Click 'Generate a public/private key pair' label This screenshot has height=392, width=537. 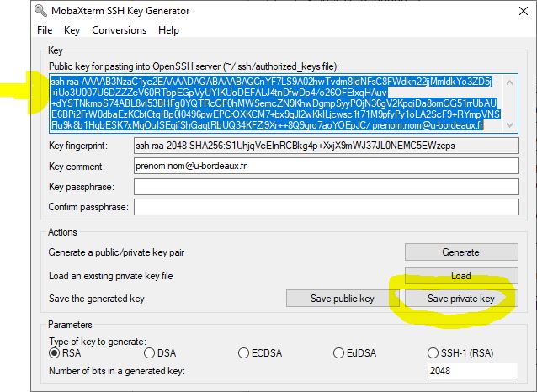(116, 252)
